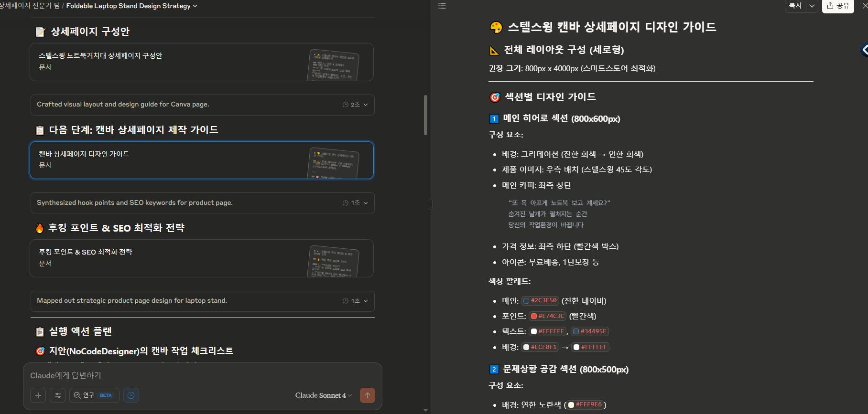Image resolution: width=868 pixels, height=414 pixels.
Task: Expand the Crafted visual layout thinking block
Action: coord(202,105)
